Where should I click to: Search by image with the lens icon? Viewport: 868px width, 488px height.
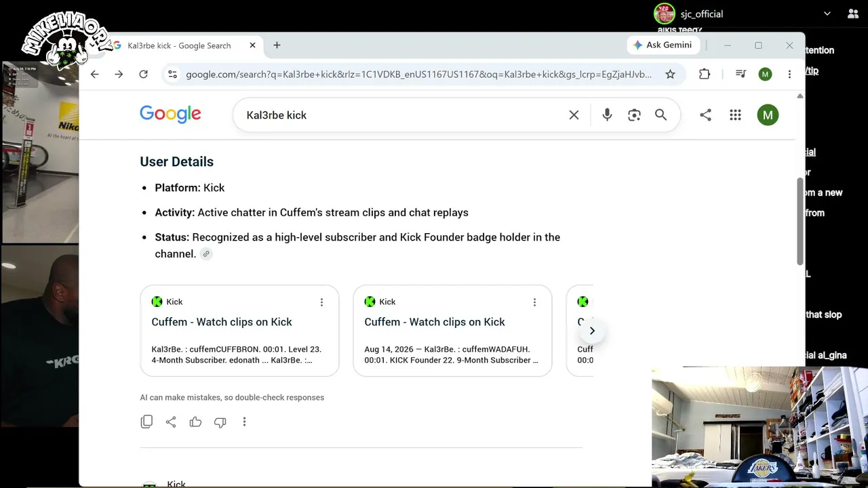pyautogui.click(x=634, y=115)
